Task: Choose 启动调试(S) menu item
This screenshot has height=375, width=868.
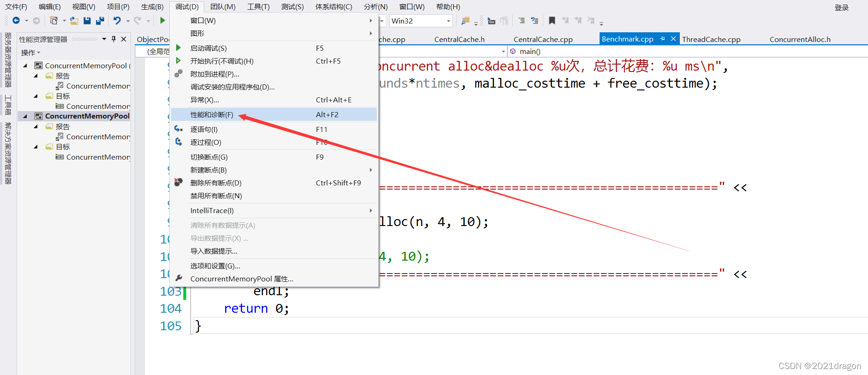Action: 274,48
